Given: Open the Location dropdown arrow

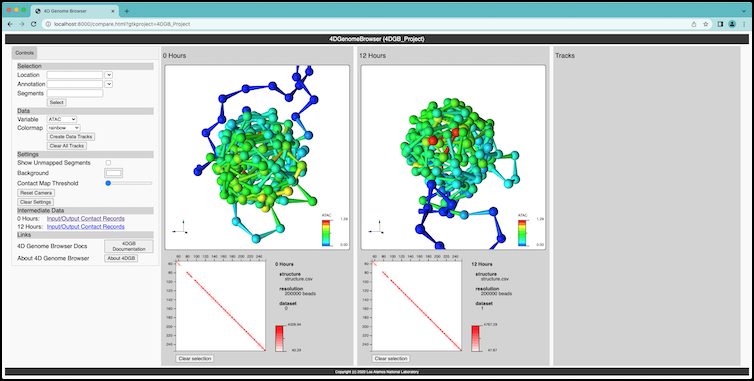Looking at the screenshot, I should click(108, 75).
